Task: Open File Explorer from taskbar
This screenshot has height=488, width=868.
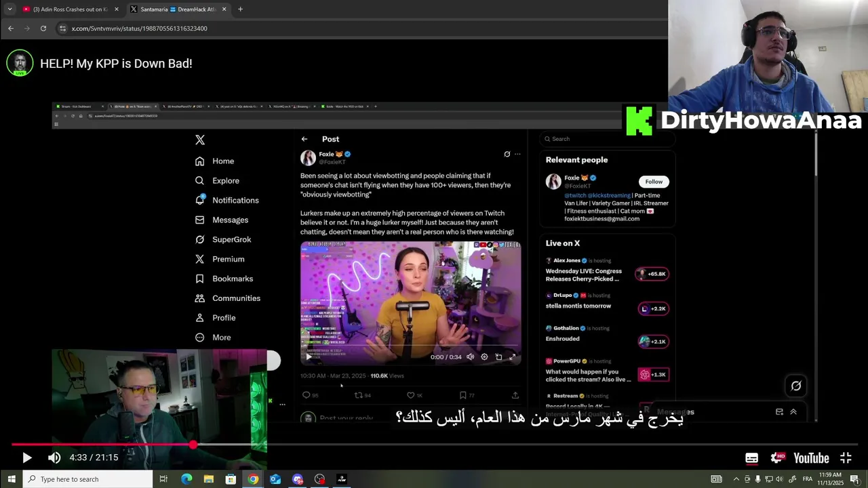Action: click(209, 479)
